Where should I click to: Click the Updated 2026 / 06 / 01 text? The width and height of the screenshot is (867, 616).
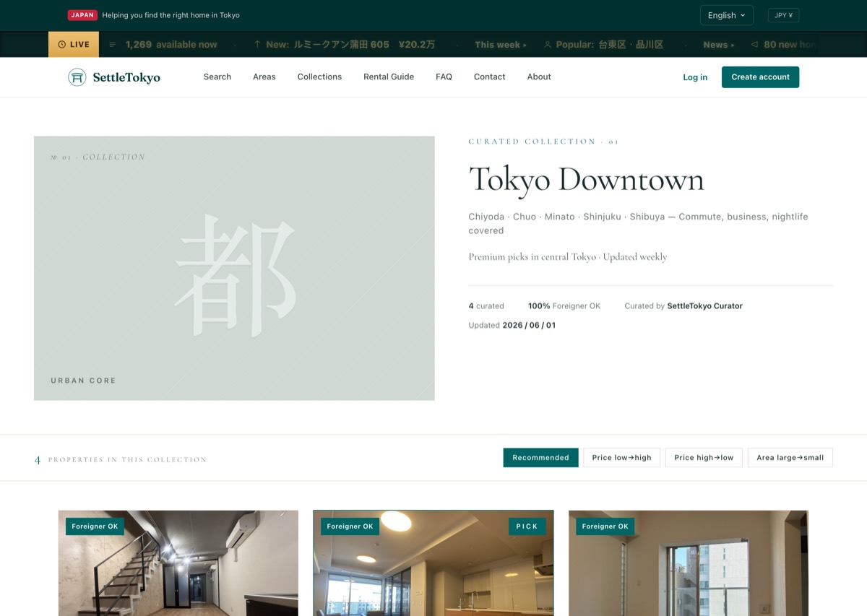coord(512,326)
